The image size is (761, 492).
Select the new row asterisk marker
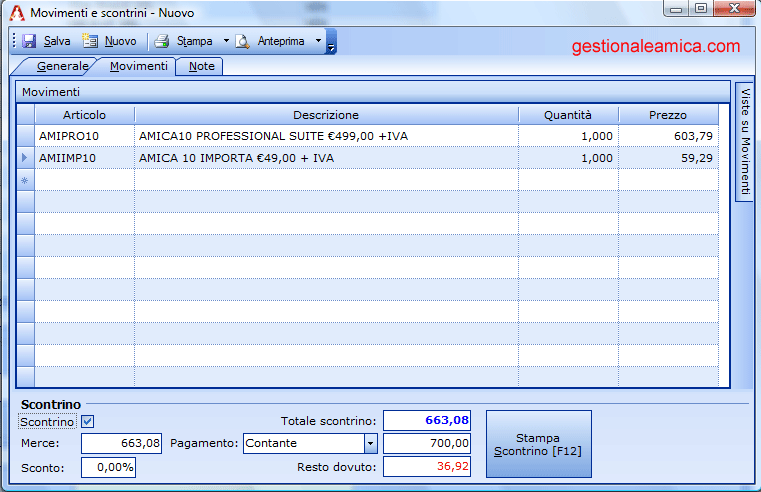(25, 181)
